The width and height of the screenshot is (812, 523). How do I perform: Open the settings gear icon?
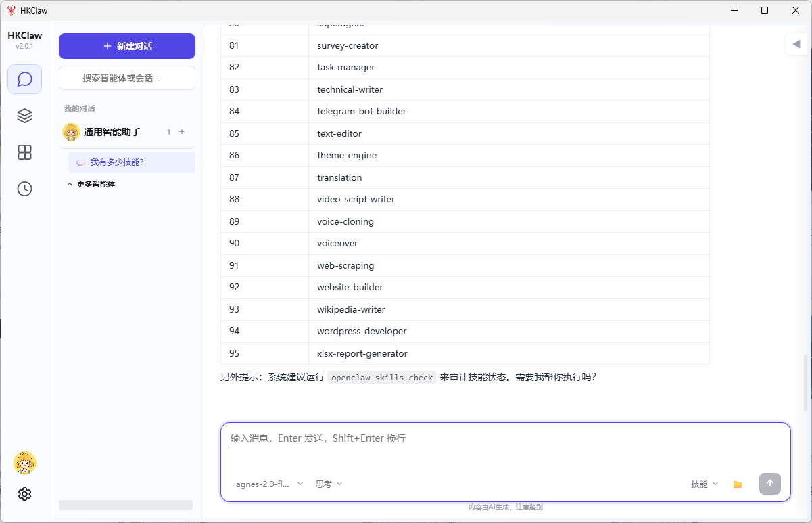click(x=24, y=494)
